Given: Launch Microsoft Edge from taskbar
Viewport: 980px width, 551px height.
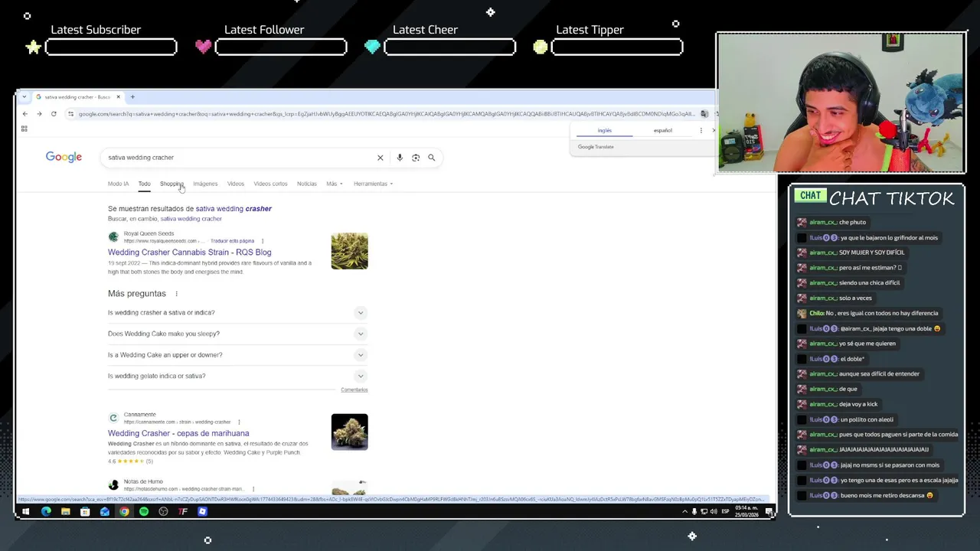Looking at the screenshot, I should [x=46, y=511].
